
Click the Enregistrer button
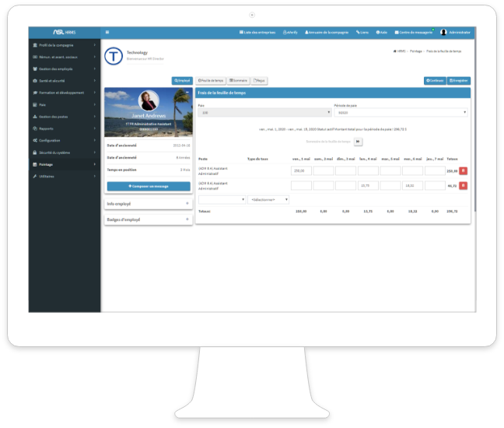458,80
